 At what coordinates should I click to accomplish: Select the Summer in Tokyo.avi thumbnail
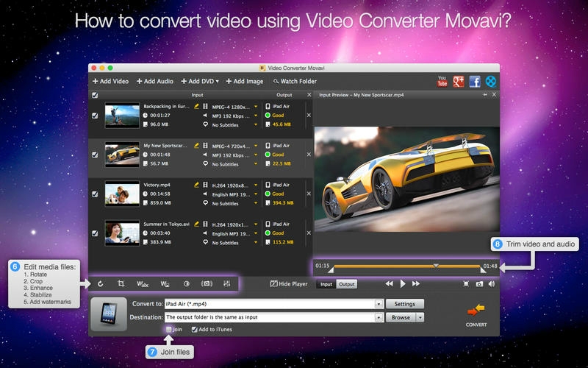[122, 233]
